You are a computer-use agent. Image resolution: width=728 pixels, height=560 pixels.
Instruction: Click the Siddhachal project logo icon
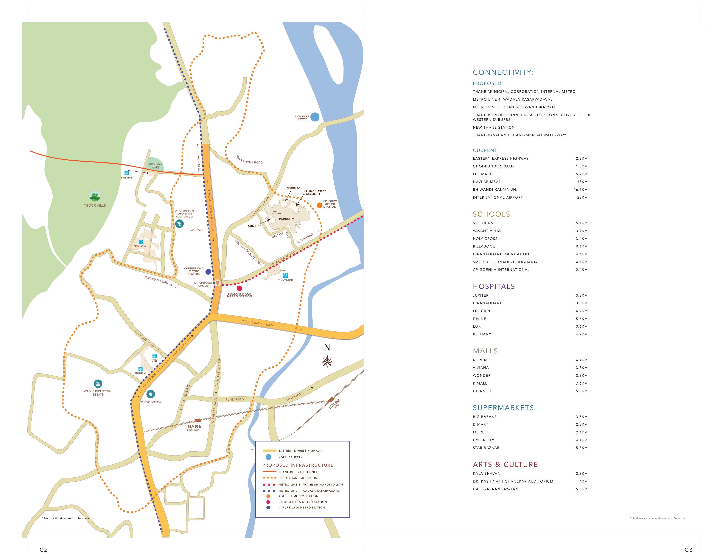tap(141, 242)
